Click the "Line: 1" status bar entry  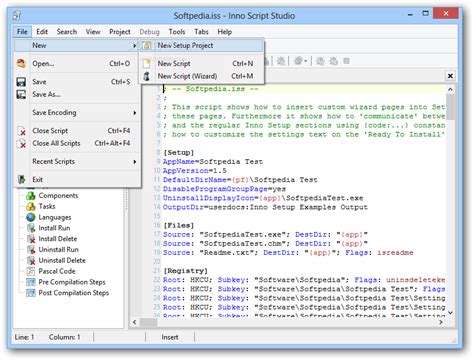point(24,337)
